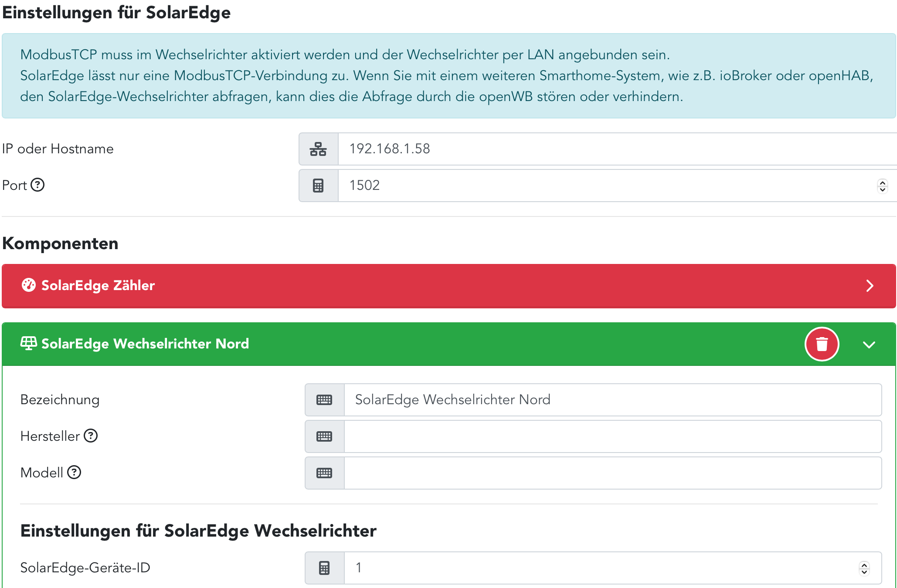Image resolution: width=897 pixels, height=588 pixels.
Task: Click the Port help question mark icon
Action: point(38,185)
